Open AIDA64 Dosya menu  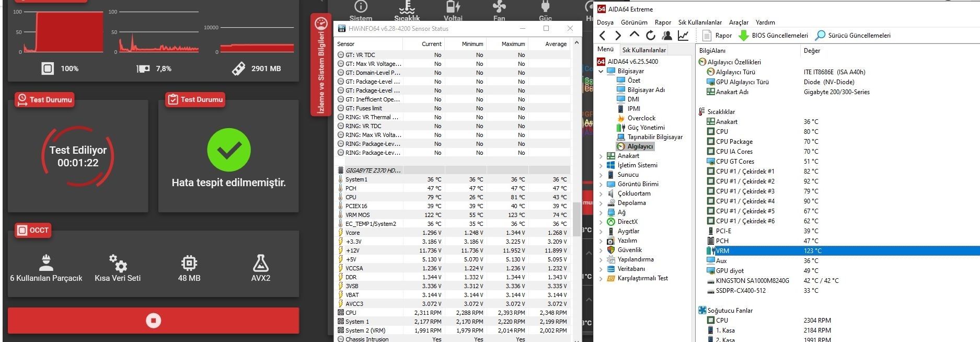[605, 22]
